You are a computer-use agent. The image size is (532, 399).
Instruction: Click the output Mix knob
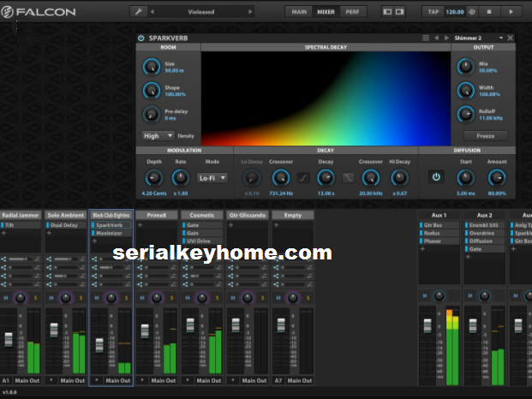[465, 67]
